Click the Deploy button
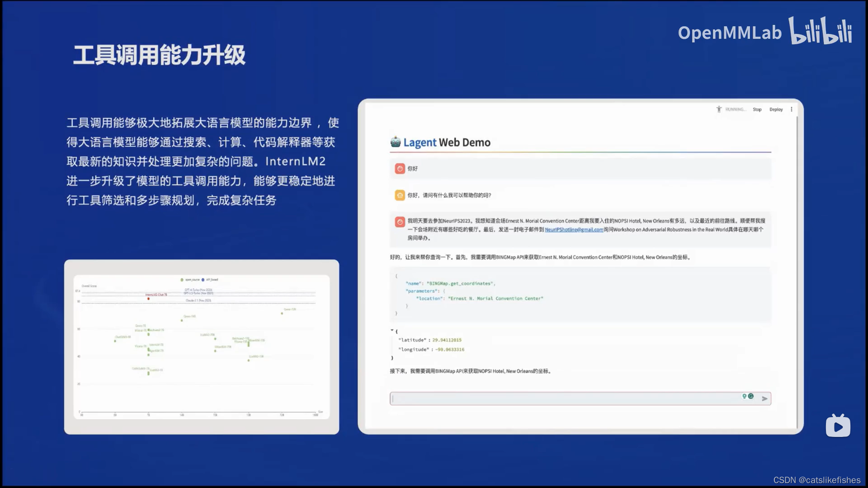Screen dimensions: 868x488 [x=776, y=109]
